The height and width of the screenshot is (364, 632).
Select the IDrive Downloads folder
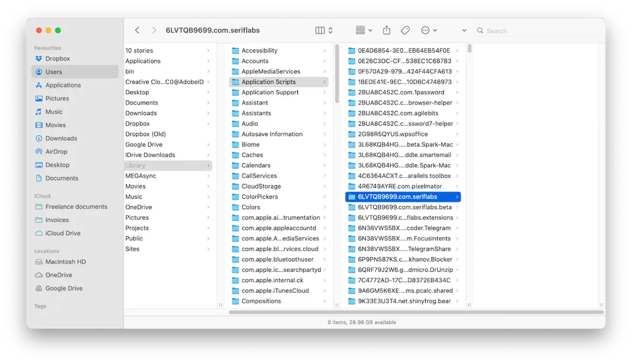click(168, 155)
